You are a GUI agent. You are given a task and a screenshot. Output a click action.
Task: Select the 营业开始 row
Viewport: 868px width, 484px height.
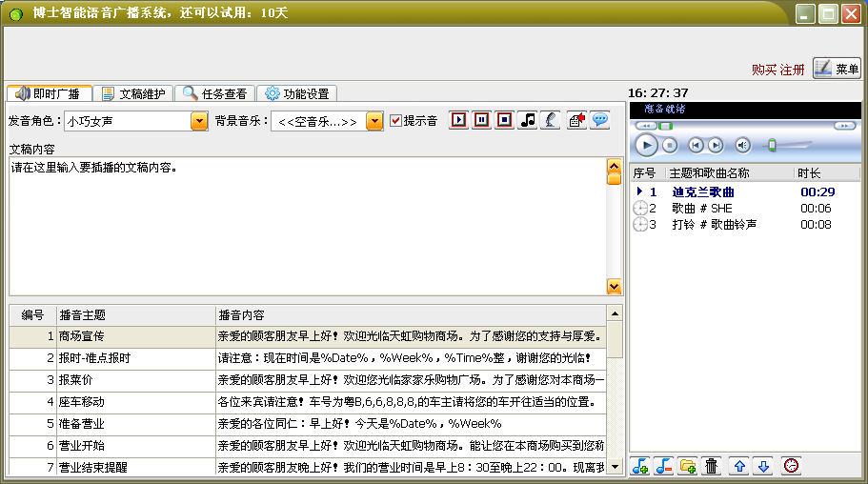tap(308, 446)
